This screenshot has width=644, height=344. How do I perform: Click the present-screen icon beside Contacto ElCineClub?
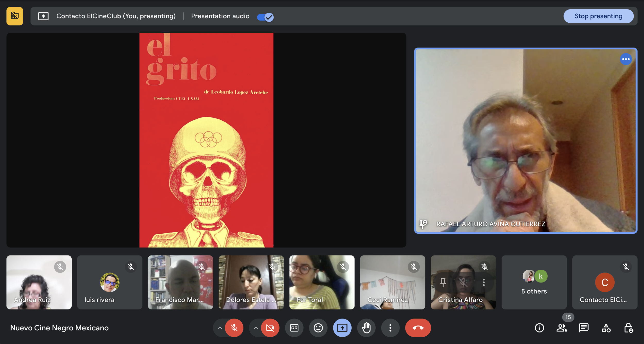pos(43,16)
